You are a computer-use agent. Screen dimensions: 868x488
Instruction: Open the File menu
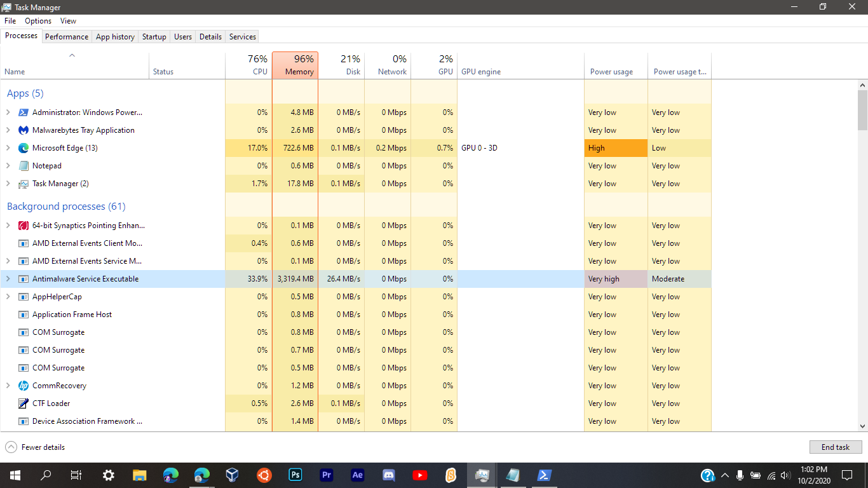10,21
